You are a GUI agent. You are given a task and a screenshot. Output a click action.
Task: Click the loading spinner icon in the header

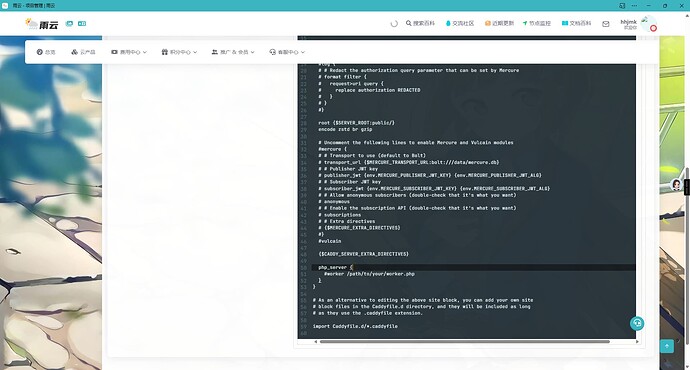coord(394,23)
